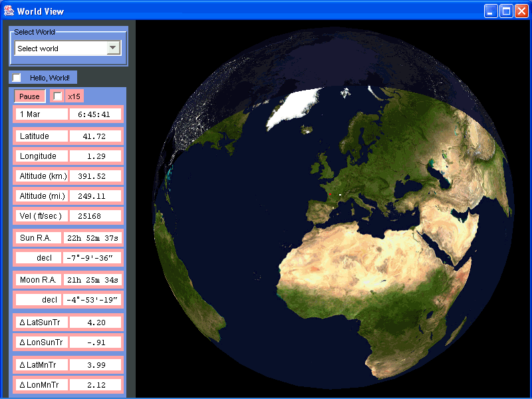Click the Select world combo box text
Viewport: 532px width, 399px height.
[x=60, y=48]
